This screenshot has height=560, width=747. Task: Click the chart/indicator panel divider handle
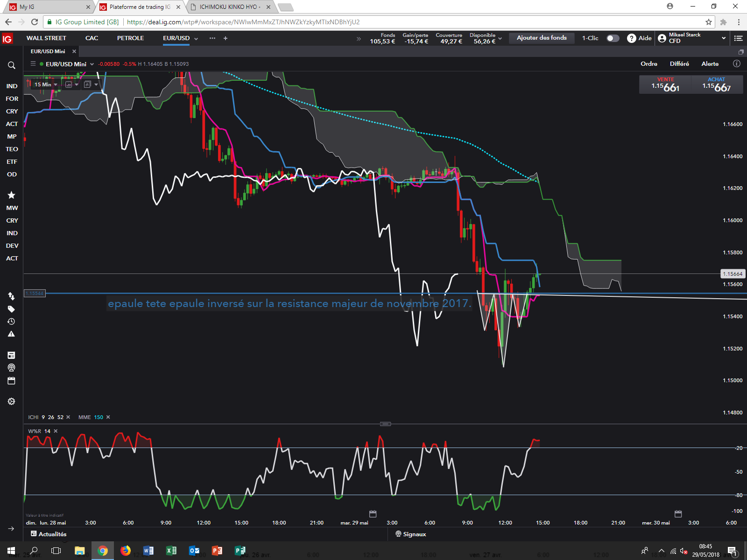386,424
